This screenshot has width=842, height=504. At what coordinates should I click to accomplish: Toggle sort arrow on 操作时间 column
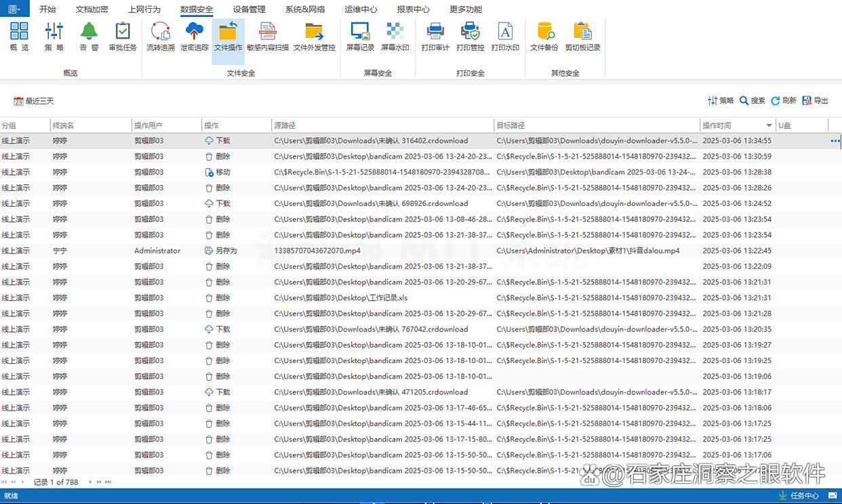tap(769, 125)
